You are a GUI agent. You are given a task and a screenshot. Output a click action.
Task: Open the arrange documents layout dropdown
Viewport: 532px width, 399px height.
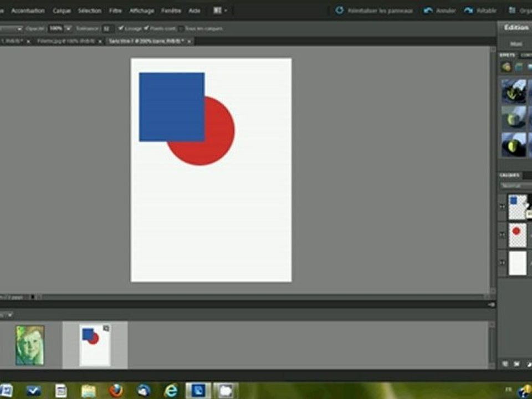tap(220, 11)
